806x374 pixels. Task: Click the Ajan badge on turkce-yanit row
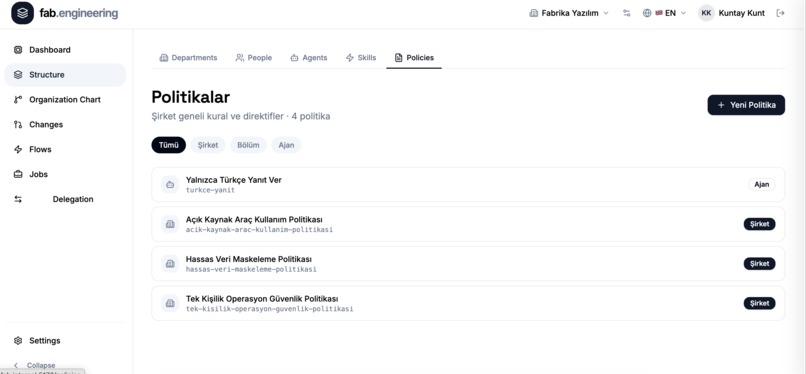[x=761, y=184]
